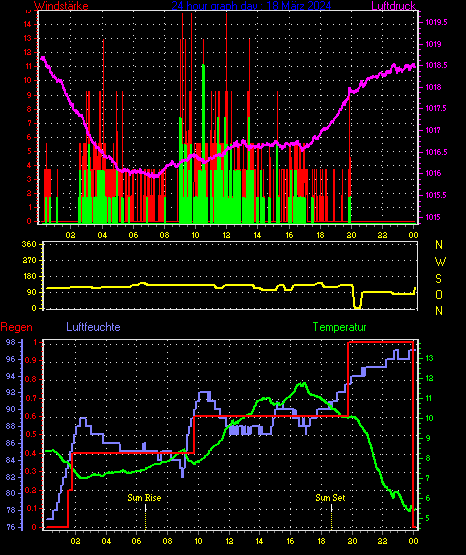Click the 1015 air pressure value
Viewport: 466px width, 555px height.
click(433, 217)
